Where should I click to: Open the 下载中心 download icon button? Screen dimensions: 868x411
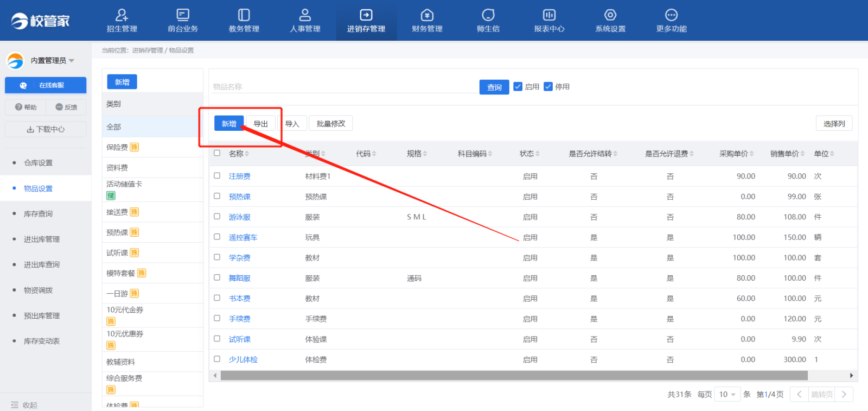[46, 129]
